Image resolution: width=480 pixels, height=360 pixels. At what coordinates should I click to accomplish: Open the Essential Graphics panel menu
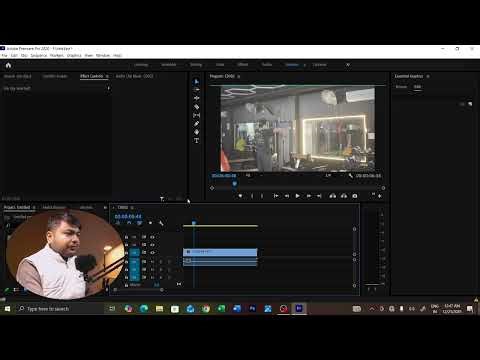[428, 76]
